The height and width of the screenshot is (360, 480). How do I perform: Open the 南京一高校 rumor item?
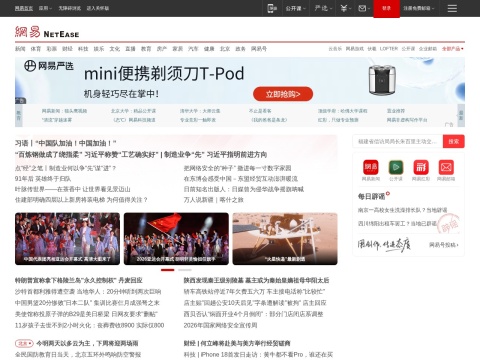coord(402,210)
